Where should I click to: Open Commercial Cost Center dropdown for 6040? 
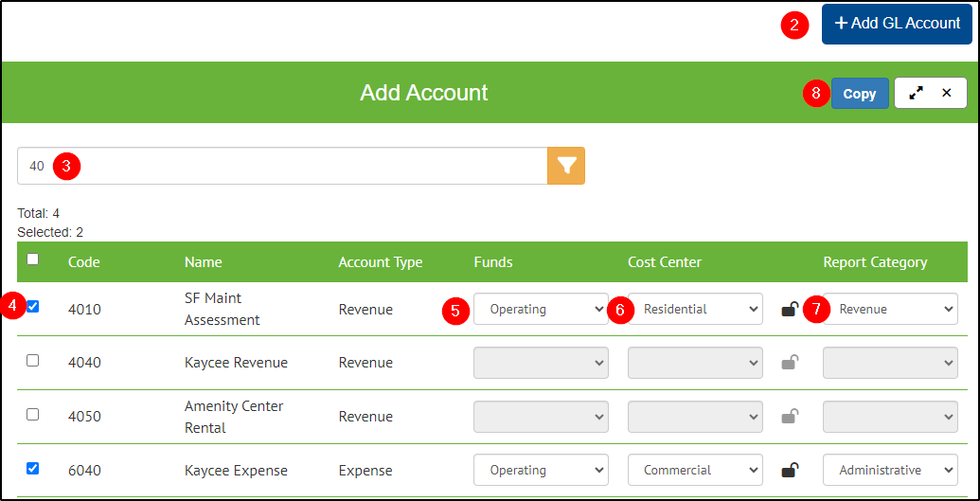695,470
